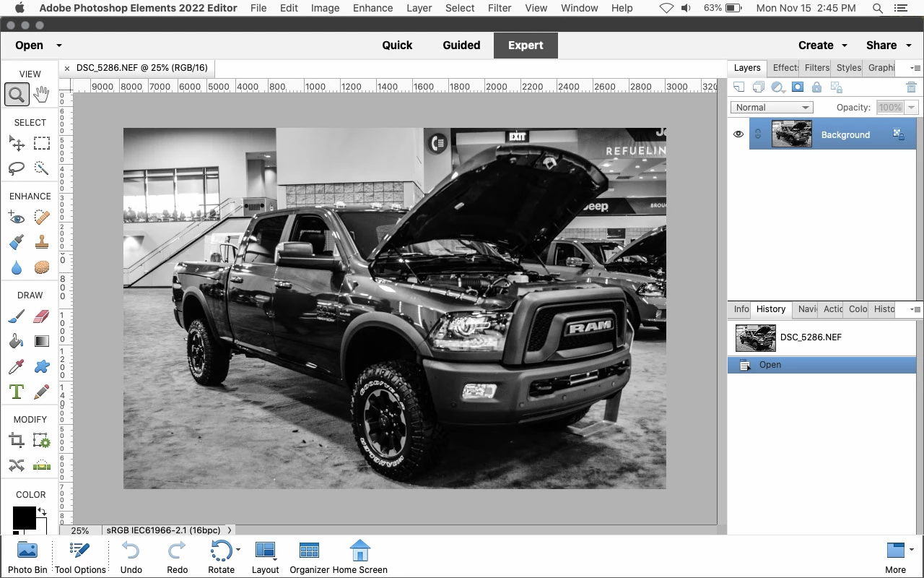
Task: Select the Hand tool
Action: click(42, 94)
